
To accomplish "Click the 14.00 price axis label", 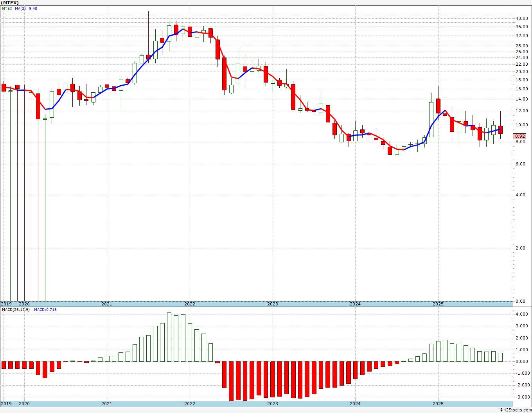I will coord(521,99).
